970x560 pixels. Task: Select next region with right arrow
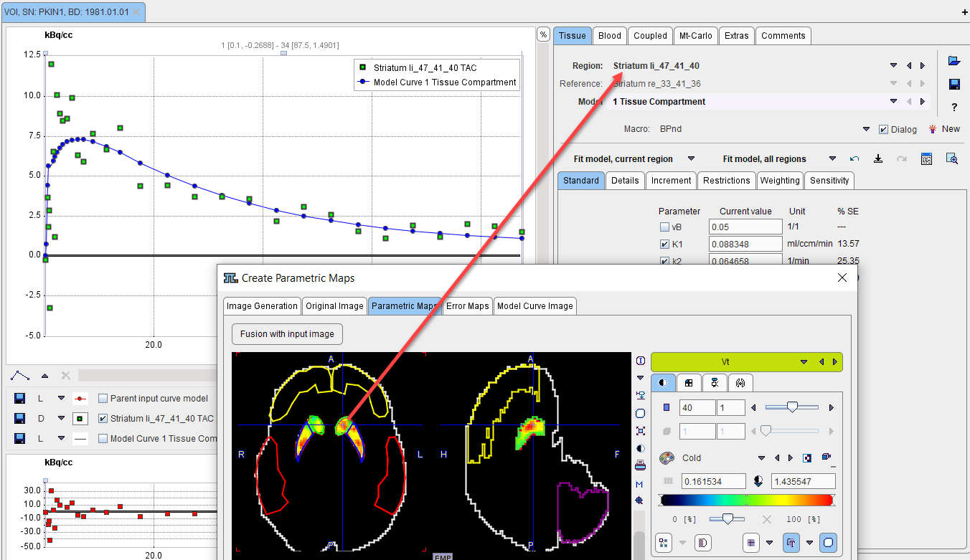(x=923, y=66)
